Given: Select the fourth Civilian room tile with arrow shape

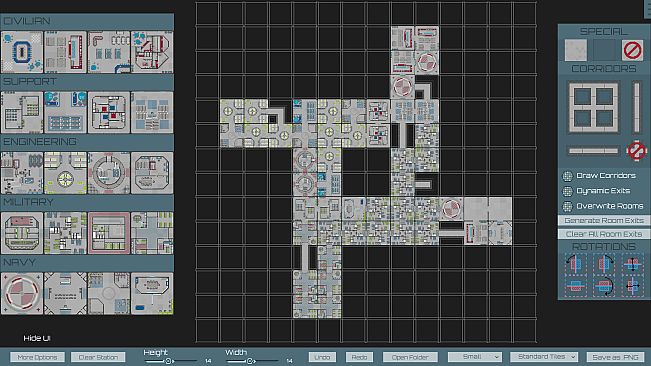Looking at the screenshot, I should (x=152, y=52).
